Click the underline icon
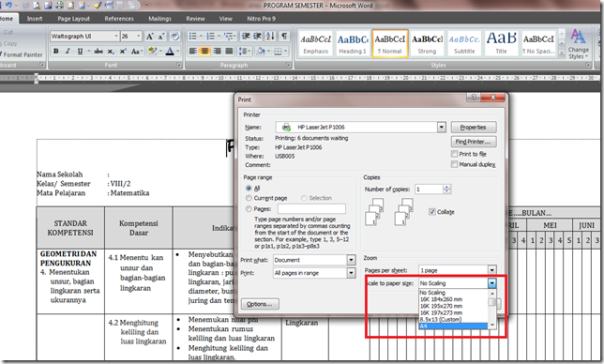The image size is (604, 364). click(80, 52)
